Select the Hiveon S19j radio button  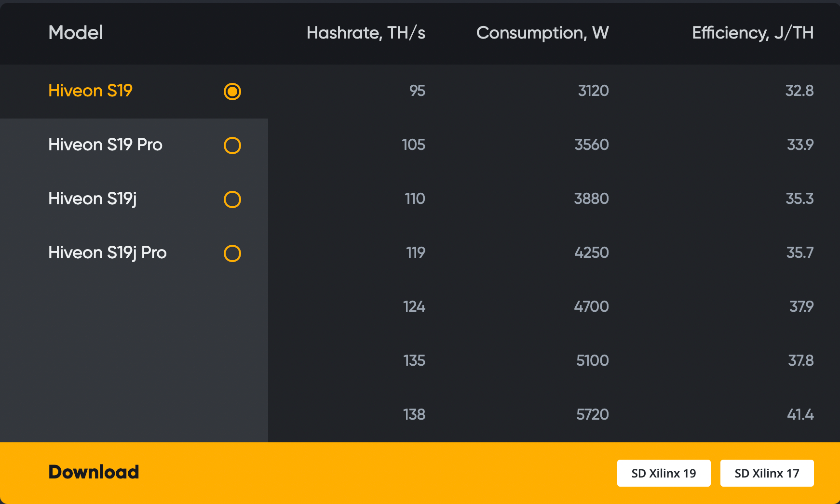click(x=232, y=199)
